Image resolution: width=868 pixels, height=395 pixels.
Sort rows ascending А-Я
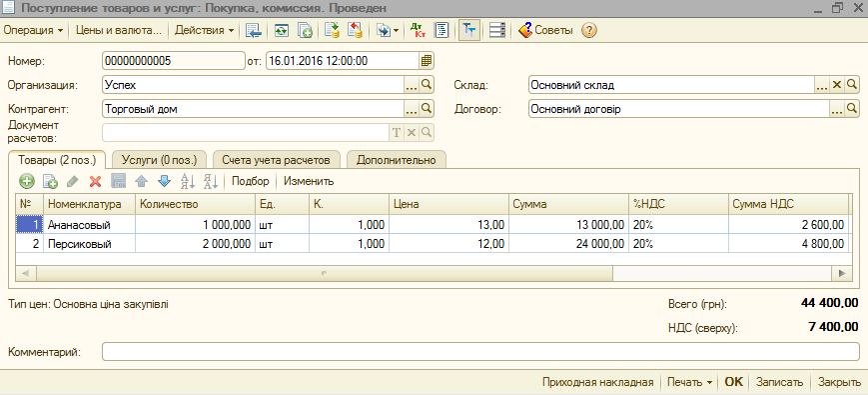(188, 181)
